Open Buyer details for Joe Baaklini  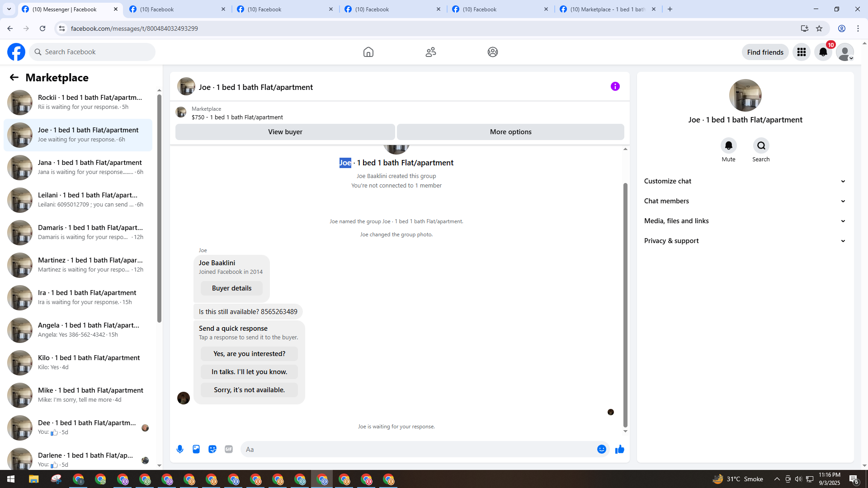[231, 288]
